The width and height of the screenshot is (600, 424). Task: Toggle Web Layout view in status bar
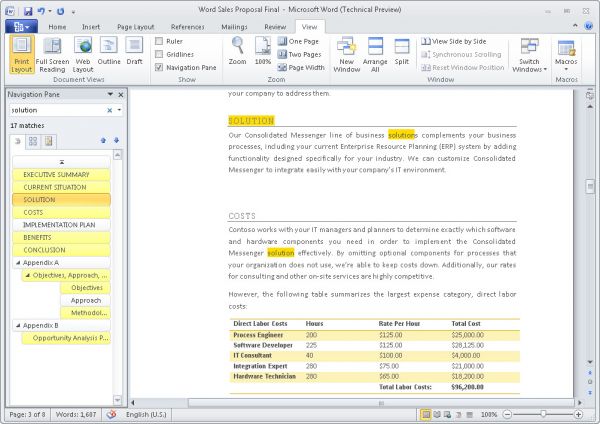click(x=447, y=414)
